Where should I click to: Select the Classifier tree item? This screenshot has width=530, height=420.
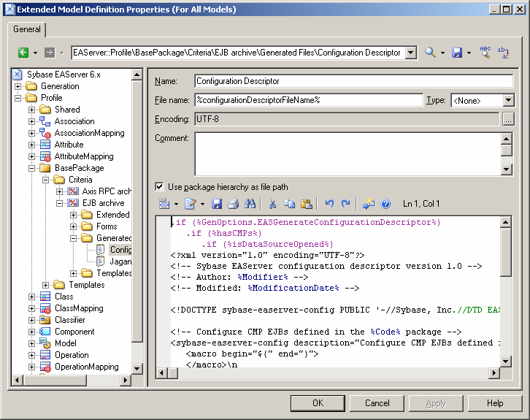point(69,320)
